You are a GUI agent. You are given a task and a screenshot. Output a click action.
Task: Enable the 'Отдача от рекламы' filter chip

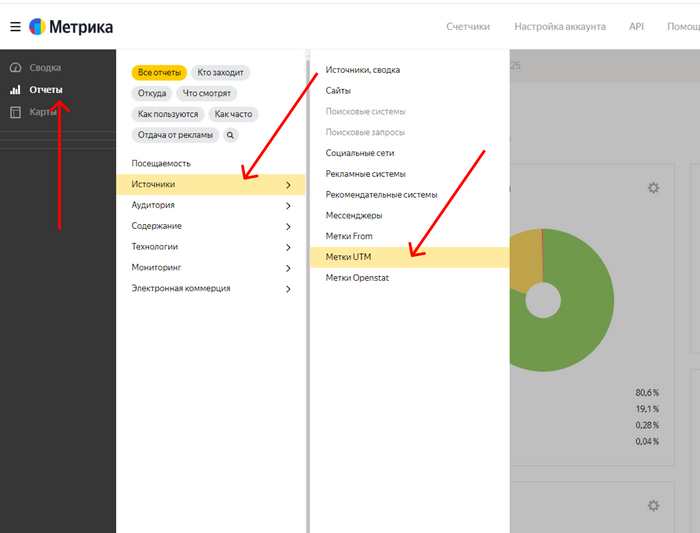tap(175, 135)
